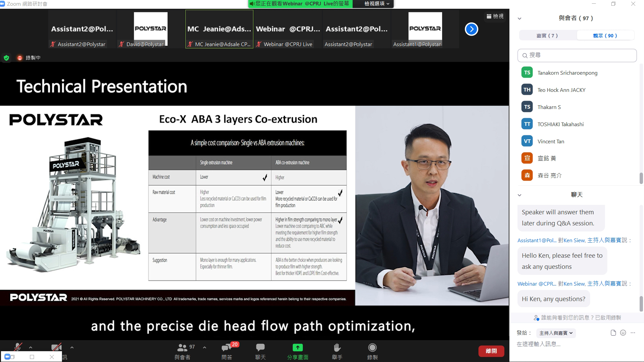Select MC Jeanie@Adsale video thumbnail
The width and height of the screenshot is (644, 362).
(219, 29)
